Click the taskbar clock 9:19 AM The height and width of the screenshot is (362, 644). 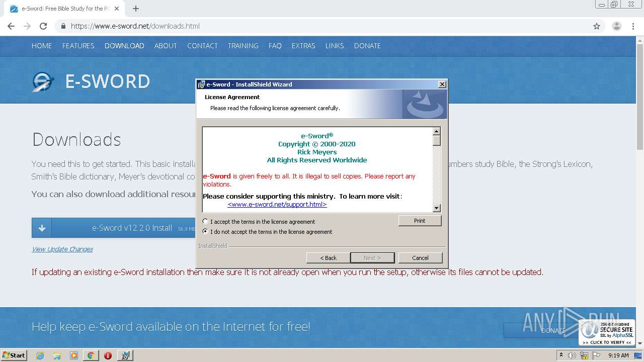point(618,355)
